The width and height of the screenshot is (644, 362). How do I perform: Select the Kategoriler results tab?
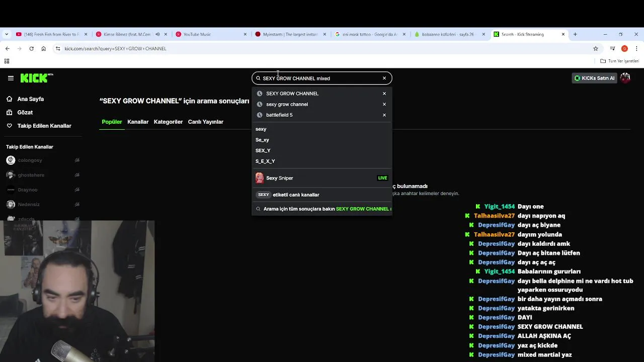168,122
